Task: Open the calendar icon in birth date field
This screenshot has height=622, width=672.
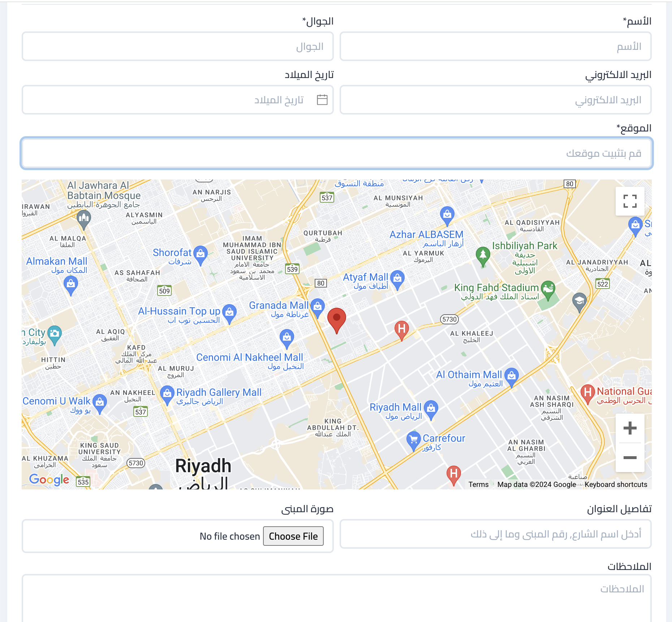Action: (x=322, y=100)
